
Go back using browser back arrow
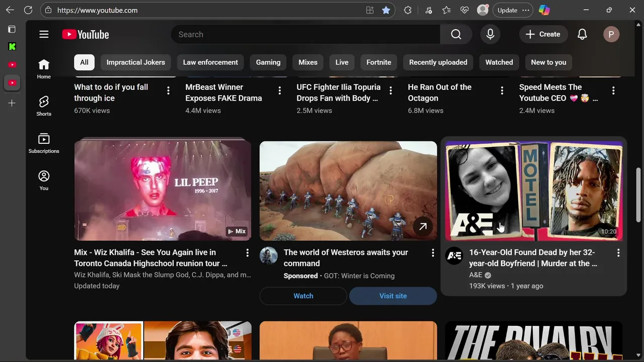[10, 10]
